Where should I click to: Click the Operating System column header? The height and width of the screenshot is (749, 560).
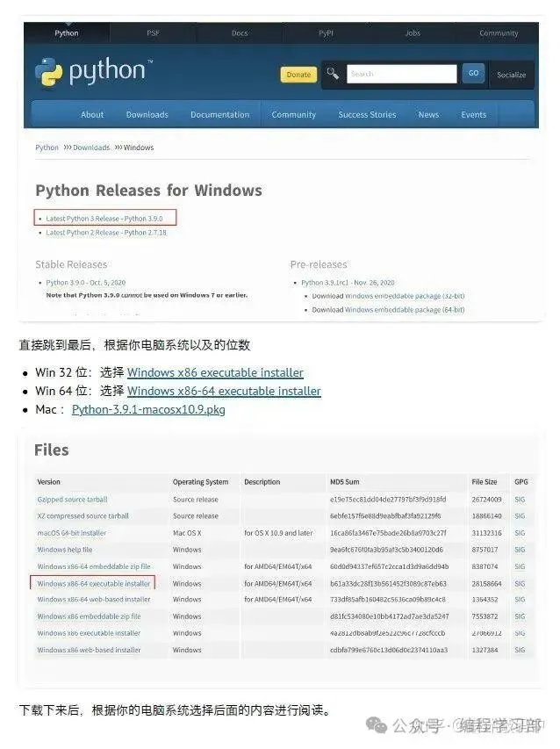200,481
